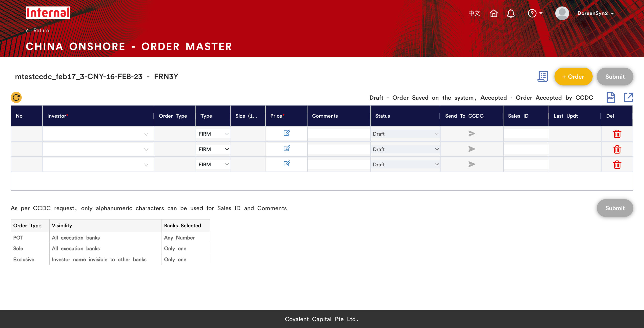The image size is (644, 328).
Task: Click the Size column header
Action: point(248,116)
